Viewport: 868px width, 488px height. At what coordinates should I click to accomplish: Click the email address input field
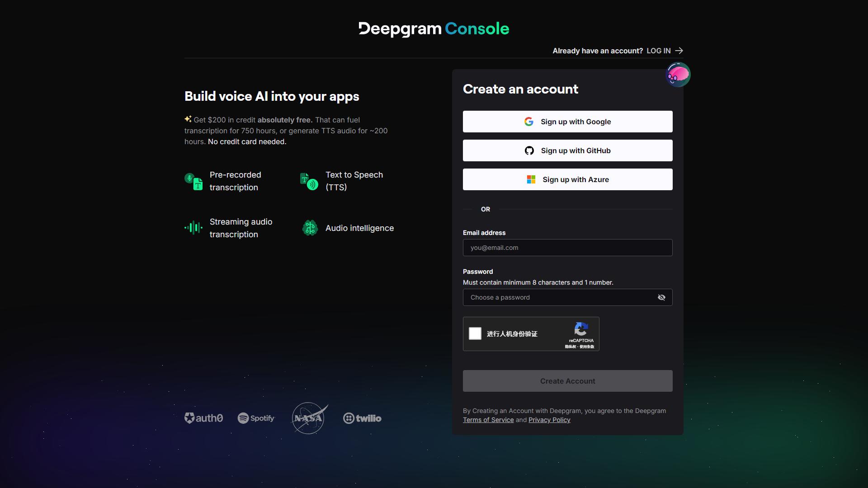tap(567, 248)
